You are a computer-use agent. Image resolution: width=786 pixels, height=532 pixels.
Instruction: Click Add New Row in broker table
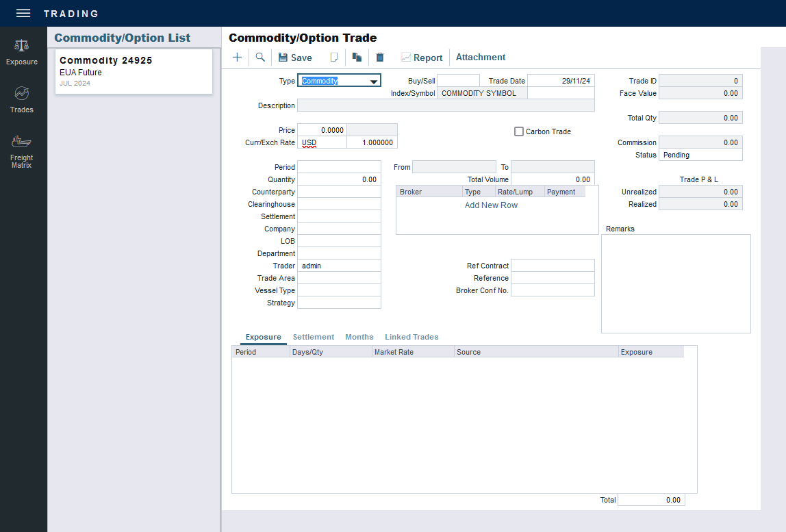click(491, 205)
